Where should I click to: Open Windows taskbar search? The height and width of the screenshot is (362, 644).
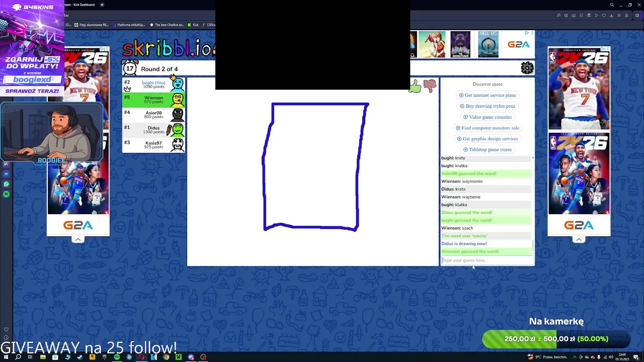(x=18, y=357)
